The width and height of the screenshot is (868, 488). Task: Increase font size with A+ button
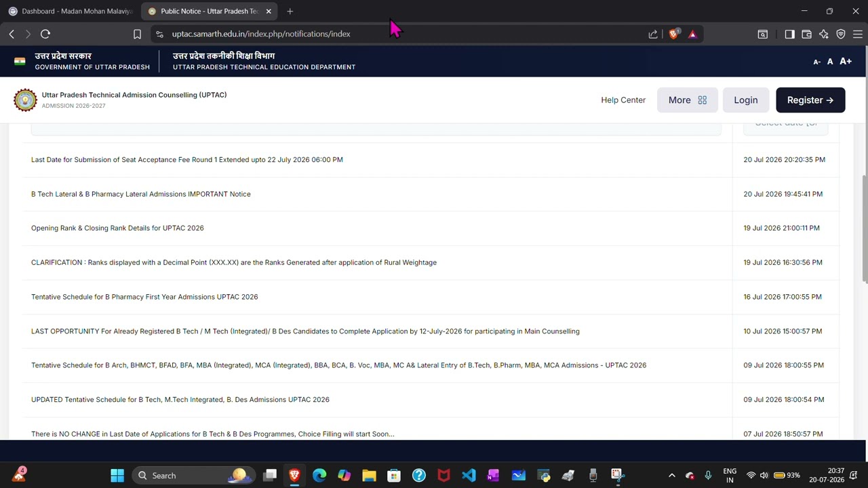[x=846, y=61]
